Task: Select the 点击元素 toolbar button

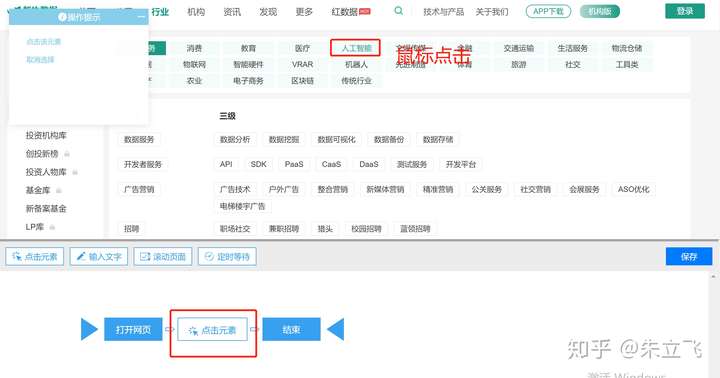Action: [x=35, y=256]
